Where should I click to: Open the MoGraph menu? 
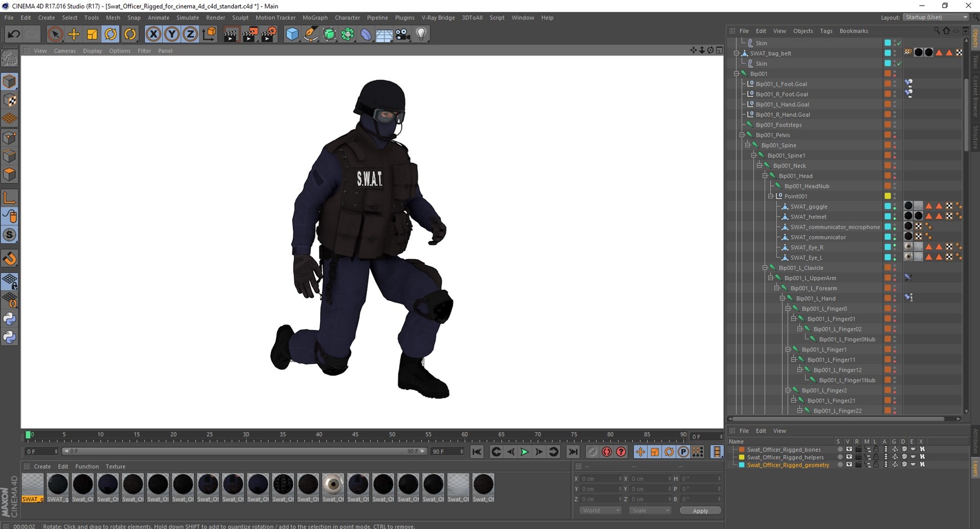(315, 17)
